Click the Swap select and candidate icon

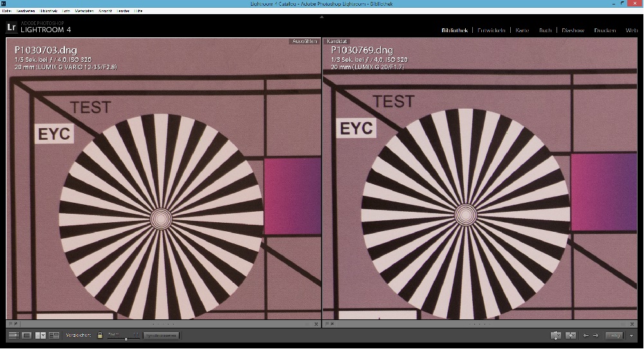(556, 335)
